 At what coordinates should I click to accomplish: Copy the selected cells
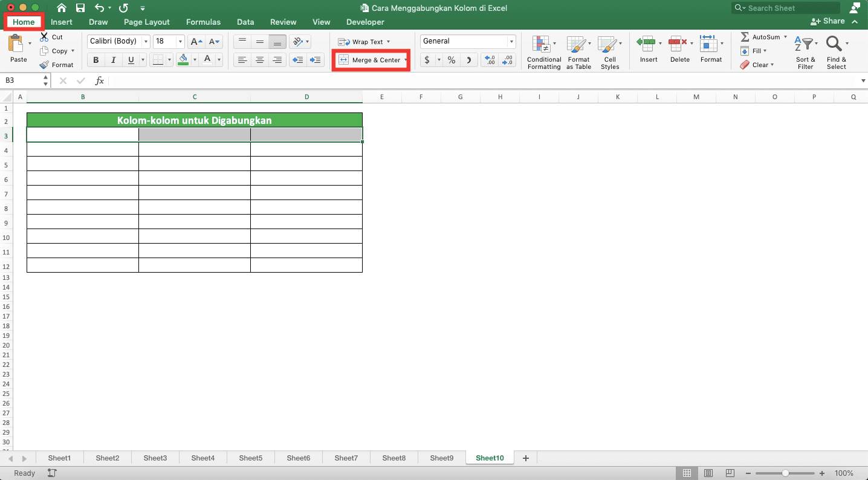coord(44,51)
